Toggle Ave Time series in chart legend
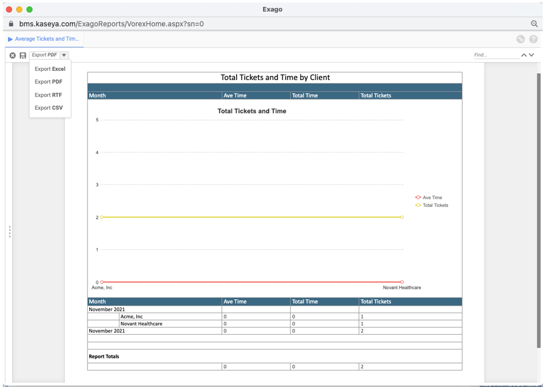The image size is (545, 392). [x=428, y=198]
